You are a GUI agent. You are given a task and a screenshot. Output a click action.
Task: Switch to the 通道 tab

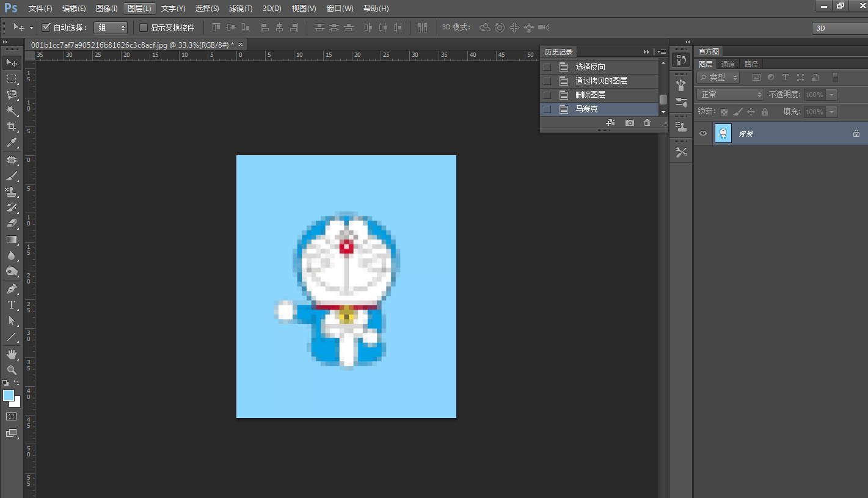pos(728,64)
